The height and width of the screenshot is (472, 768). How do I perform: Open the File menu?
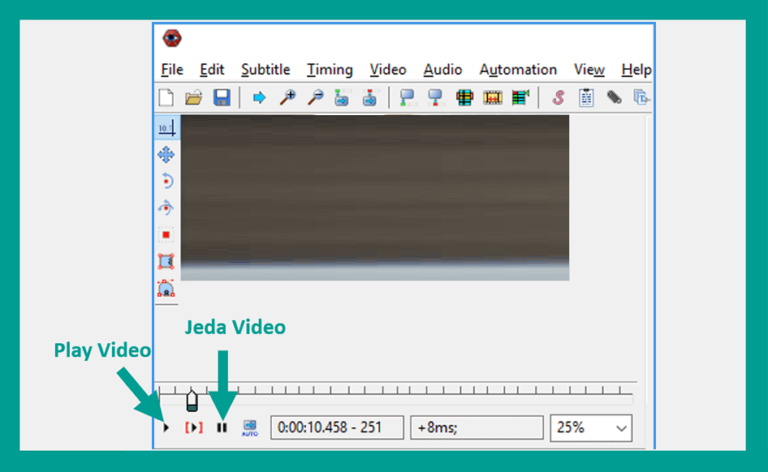coord(172,70)
